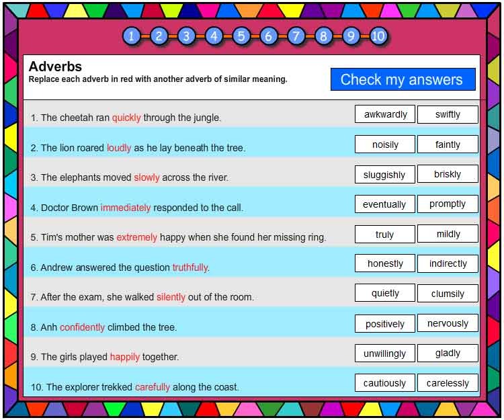504x420 pixels.
Task: Pick 'gladly' for sentence 9
Action: click(448, 353)
